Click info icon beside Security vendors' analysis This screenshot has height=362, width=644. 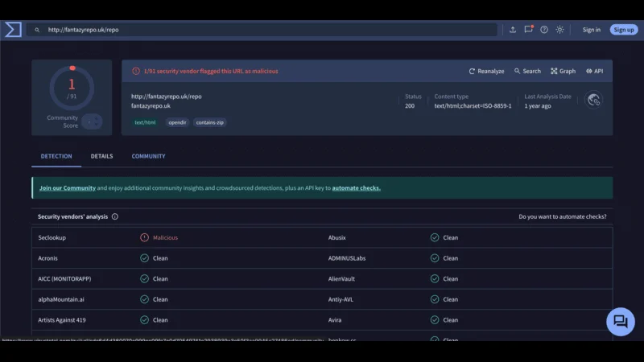tap(115, 216)
